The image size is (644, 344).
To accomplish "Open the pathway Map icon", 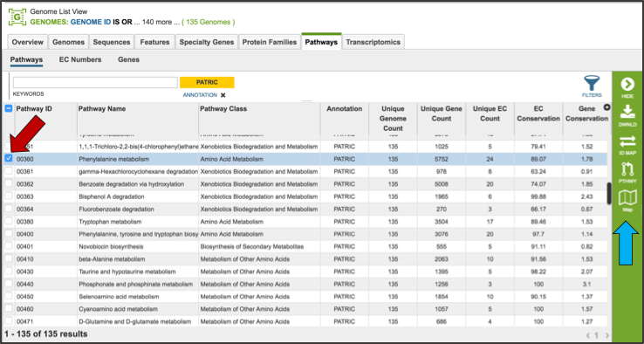I will (x=627, y=197).
